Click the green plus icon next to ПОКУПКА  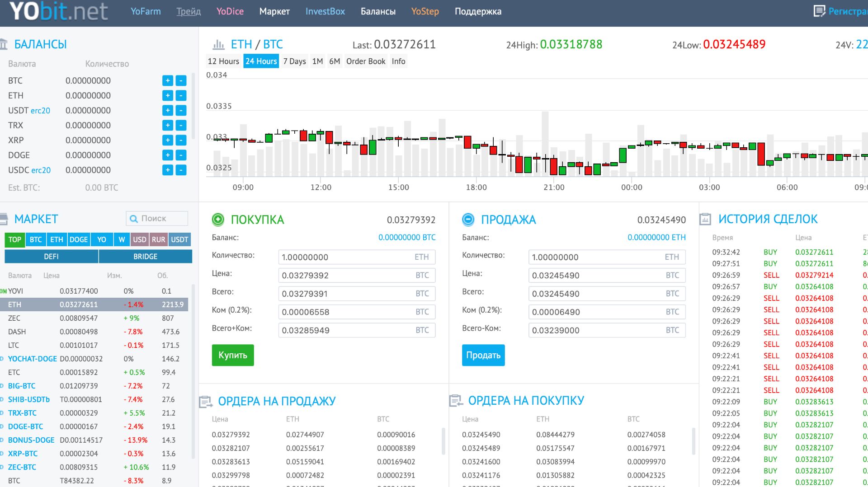coord(218,220)
